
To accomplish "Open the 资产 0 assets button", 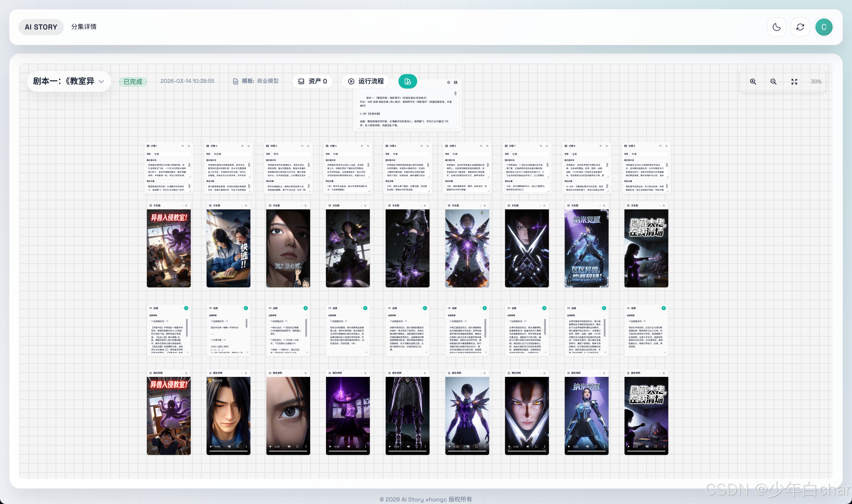I will [312, 81].
